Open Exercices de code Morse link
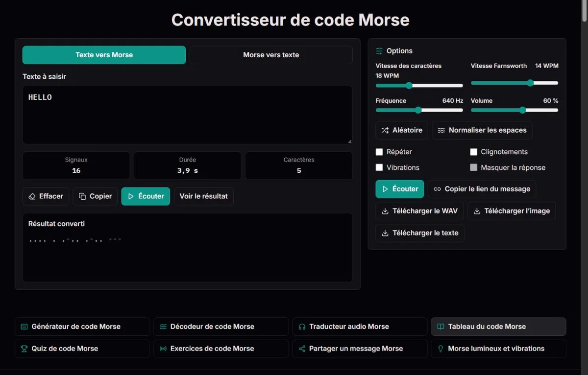Image resolution: width=588 pixels, height=375 pixels. (x=221, y=349)
